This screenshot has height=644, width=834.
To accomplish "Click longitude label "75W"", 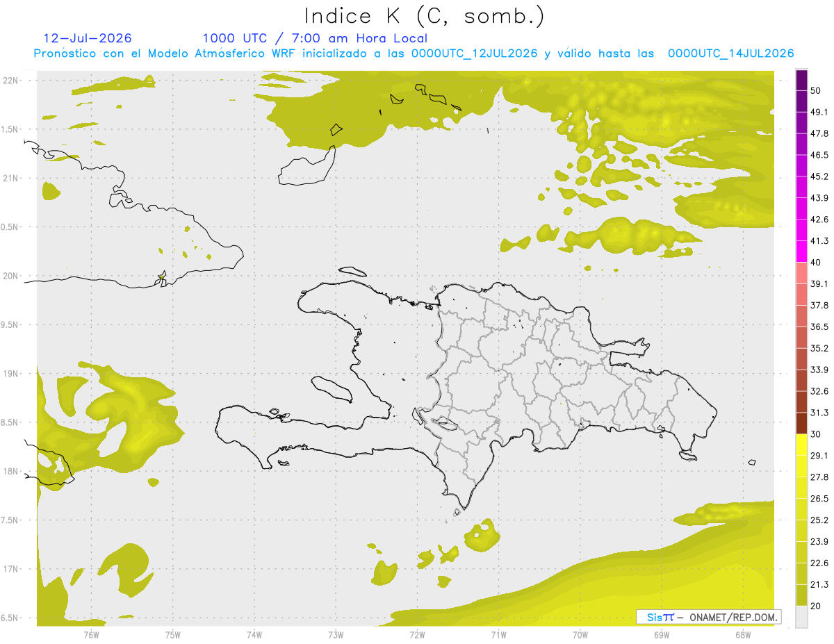I will click(173, 634).
